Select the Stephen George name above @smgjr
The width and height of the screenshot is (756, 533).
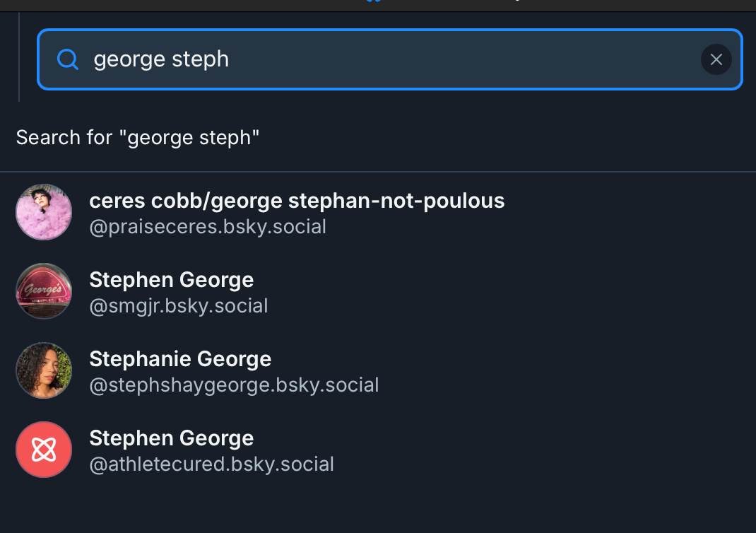pyautogui.click(x=171, y=279)
